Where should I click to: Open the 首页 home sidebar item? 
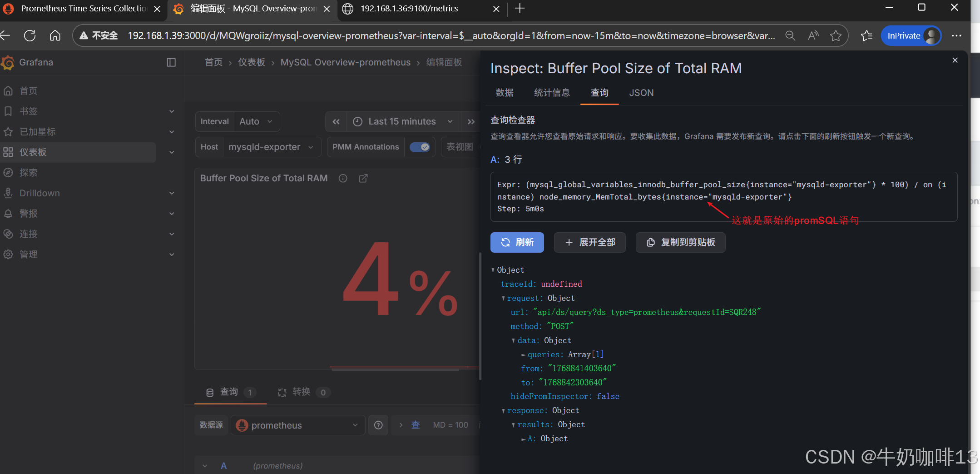pyautogui.click(x=28, y=91)
